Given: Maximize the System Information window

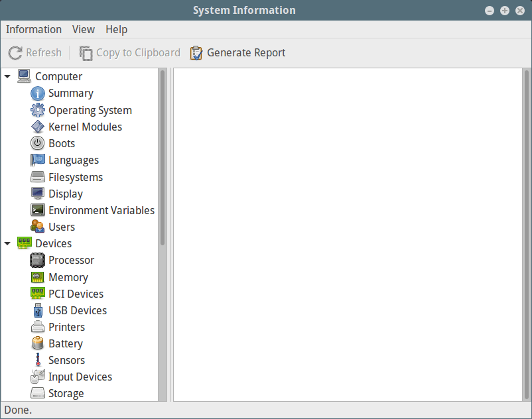Looking at the screenshot, I should click(505, 11).
